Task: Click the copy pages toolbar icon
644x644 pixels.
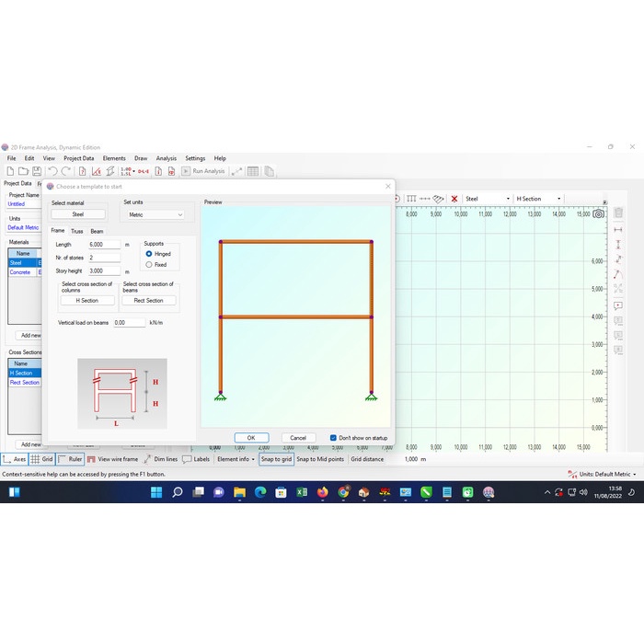Action: [x=269, y=171]
